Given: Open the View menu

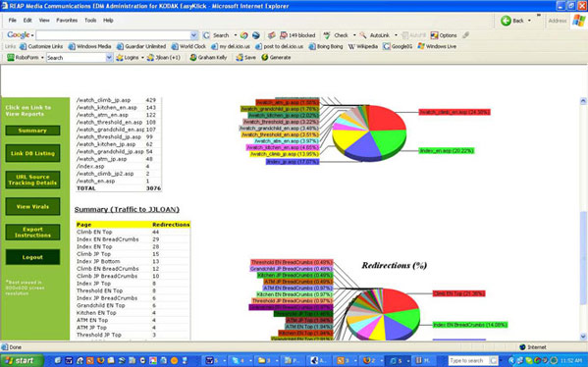Looking at the screenshot, I should click(x=44, y=21).
